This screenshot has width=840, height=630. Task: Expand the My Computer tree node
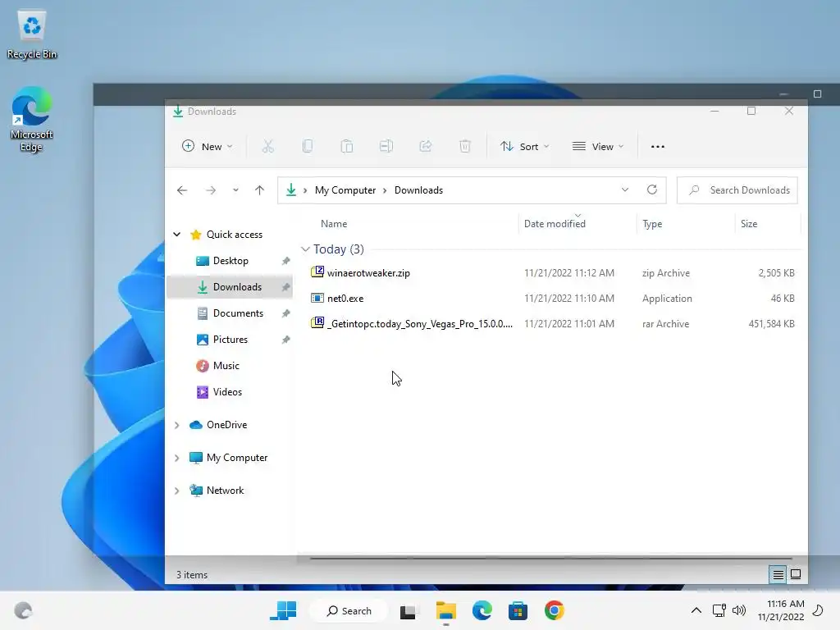pyautogui.click(x=177, y=458)
